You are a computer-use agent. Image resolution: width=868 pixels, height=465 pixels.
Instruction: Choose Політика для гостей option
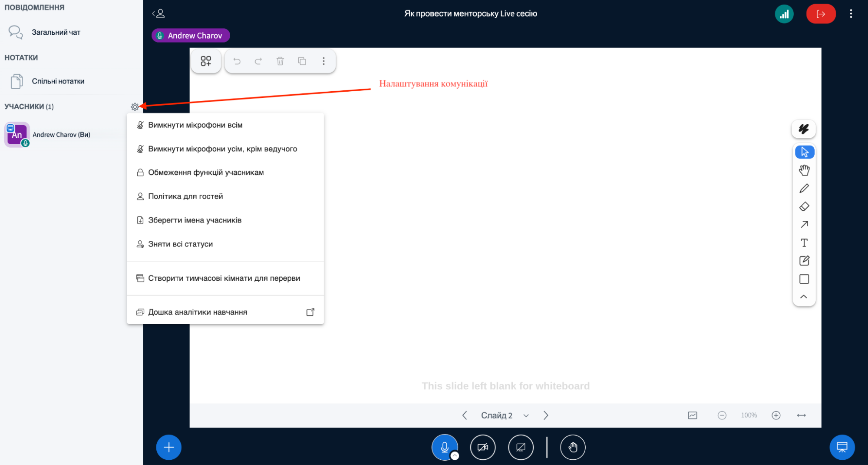(185, 196)
